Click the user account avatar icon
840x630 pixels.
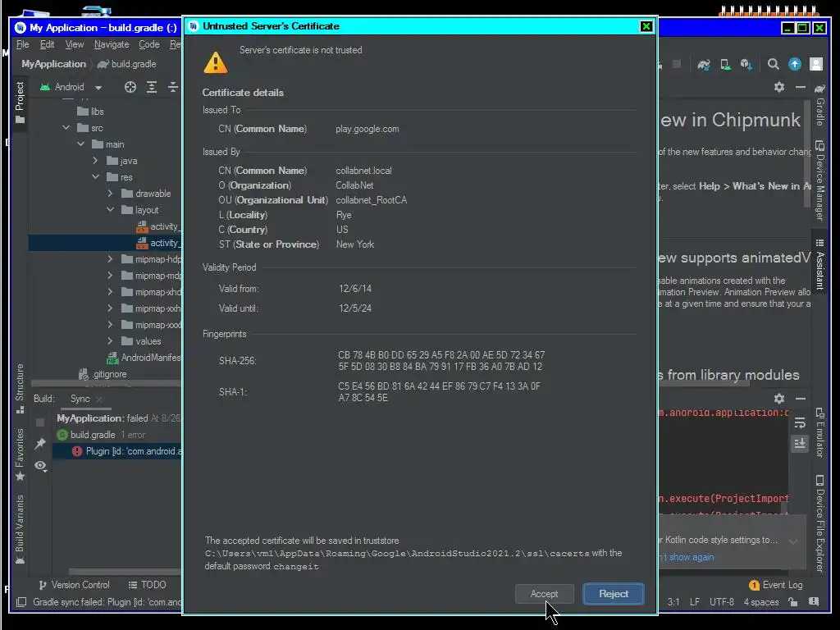click(x=816, y=64)
